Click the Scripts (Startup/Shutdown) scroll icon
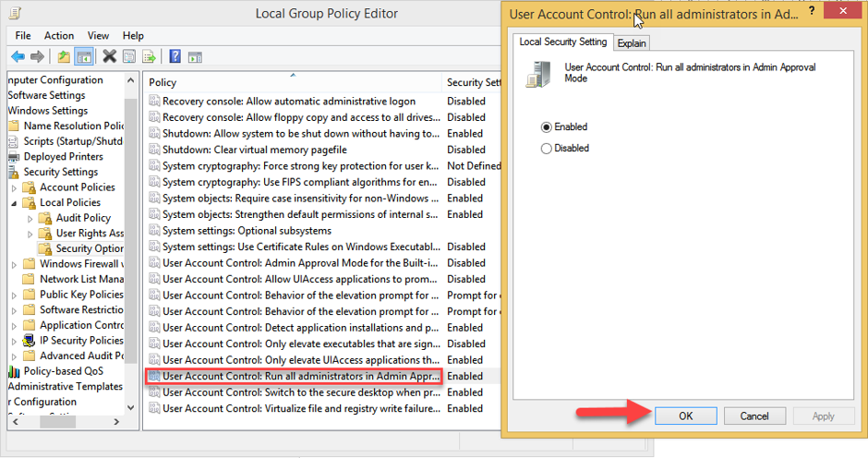 pos(14,142)
